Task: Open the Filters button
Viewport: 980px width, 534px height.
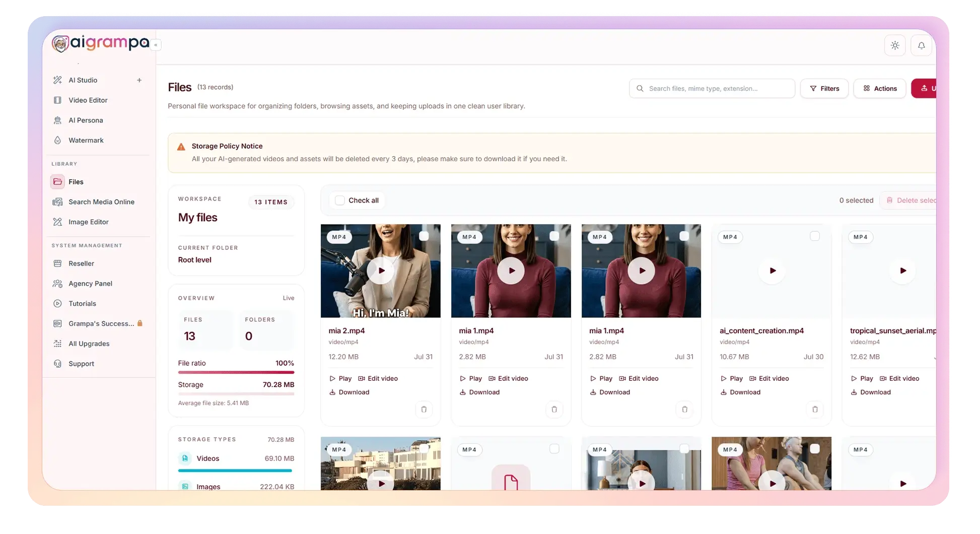Action: click(x=824, y=89)
